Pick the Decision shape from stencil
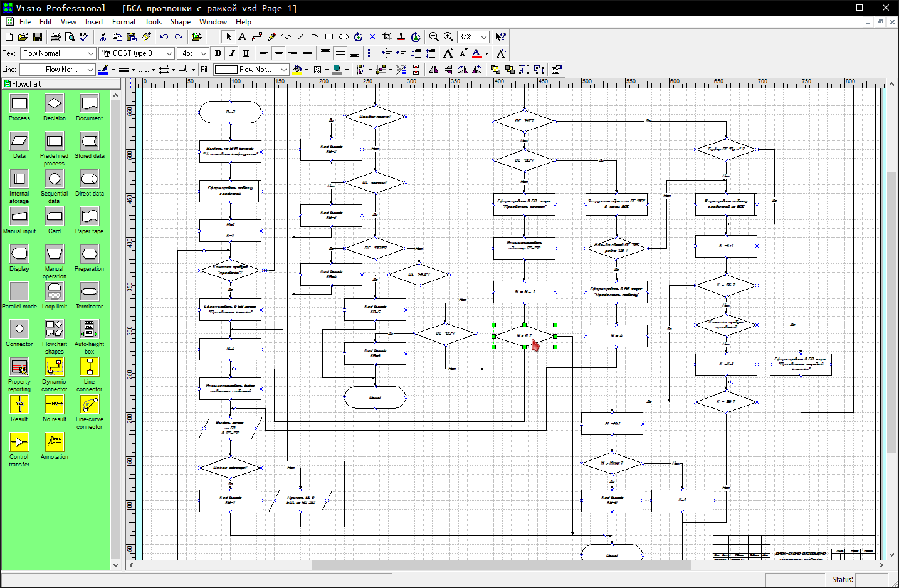This screenshot has width=899, height=588. [55, 104]
